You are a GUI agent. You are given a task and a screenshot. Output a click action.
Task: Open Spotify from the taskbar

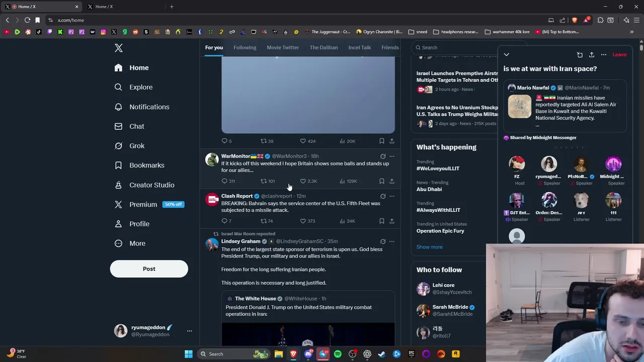click(x=338, y=354)
